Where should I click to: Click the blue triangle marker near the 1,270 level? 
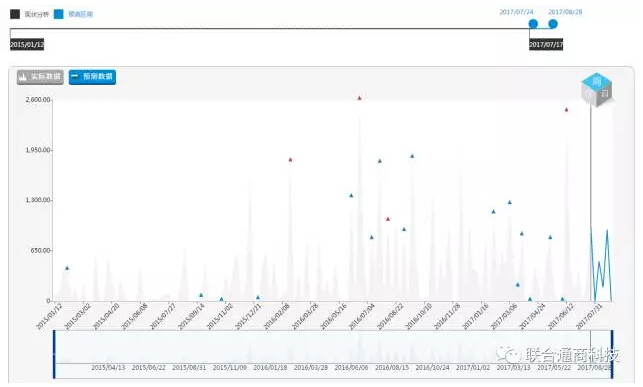[x=510, y=203]
